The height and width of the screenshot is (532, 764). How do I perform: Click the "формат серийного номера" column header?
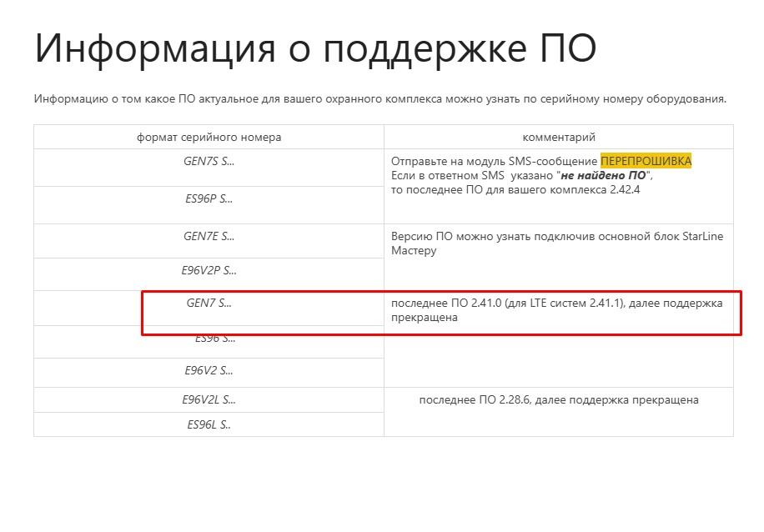(x=209, y=137)
